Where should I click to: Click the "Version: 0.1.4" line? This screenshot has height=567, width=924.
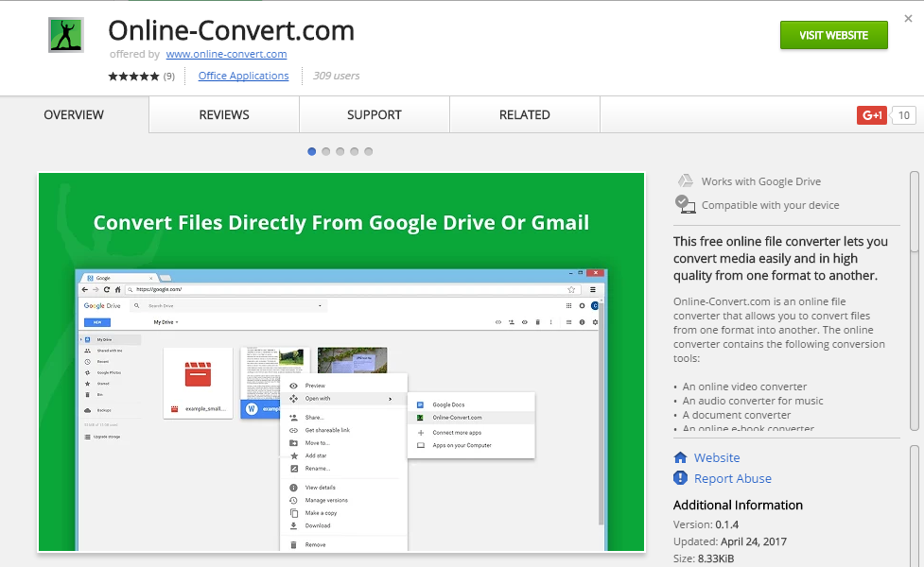pos(706,524)
